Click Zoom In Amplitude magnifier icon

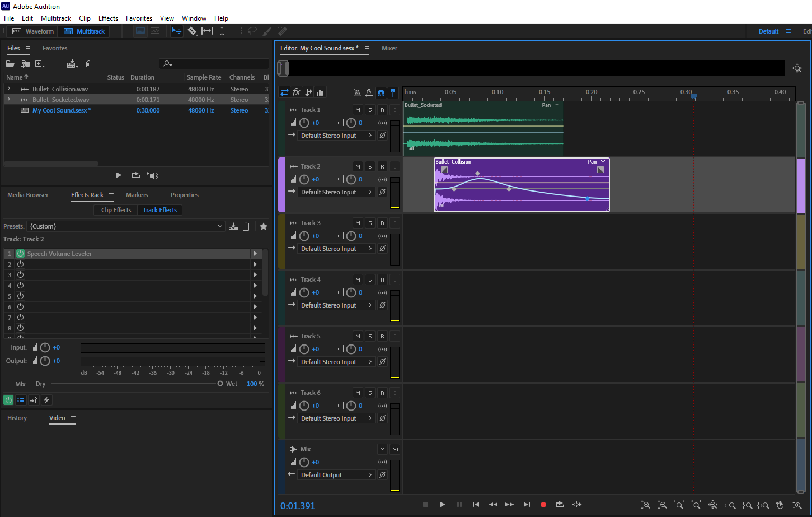coord(646,505)
